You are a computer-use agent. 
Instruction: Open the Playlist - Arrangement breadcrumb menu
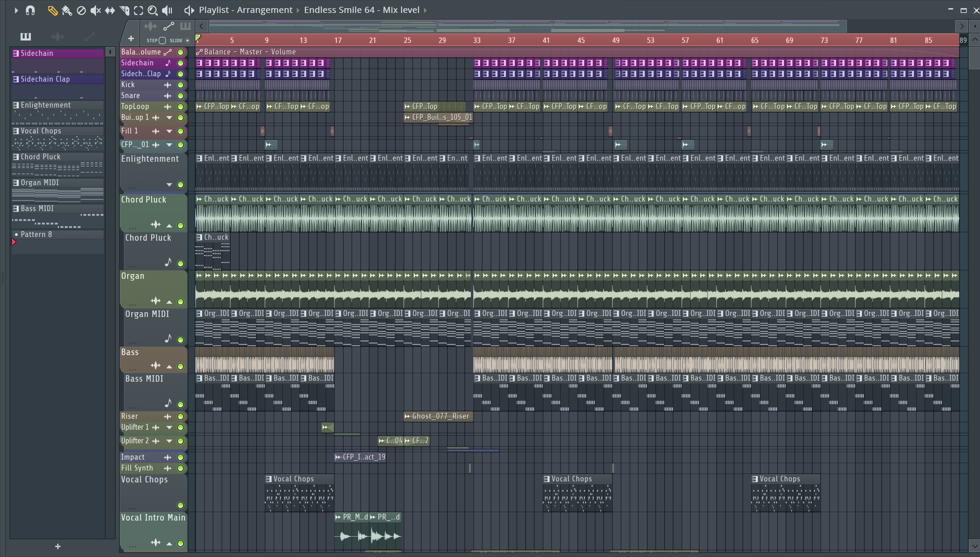(x=245, y=10)
